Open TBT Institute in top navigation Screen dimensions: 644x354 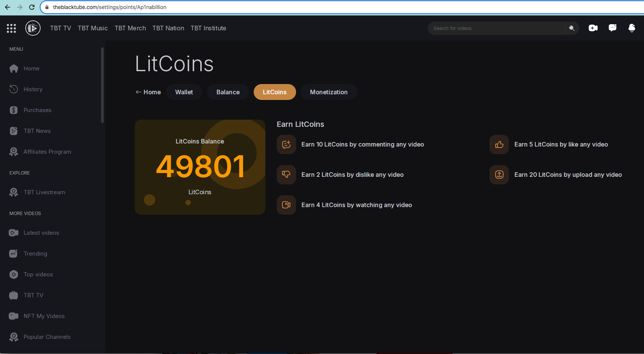tap(208, 28)
